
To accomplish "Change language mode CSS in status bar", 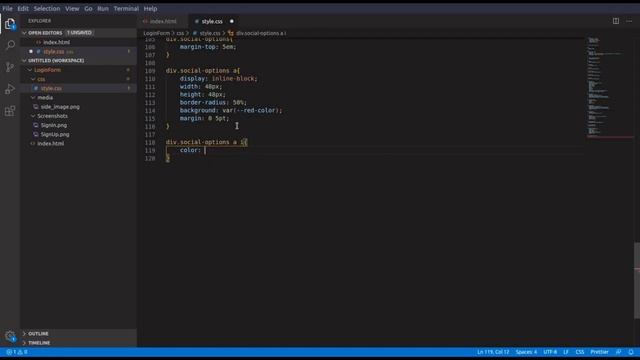I will pos(580,352).
